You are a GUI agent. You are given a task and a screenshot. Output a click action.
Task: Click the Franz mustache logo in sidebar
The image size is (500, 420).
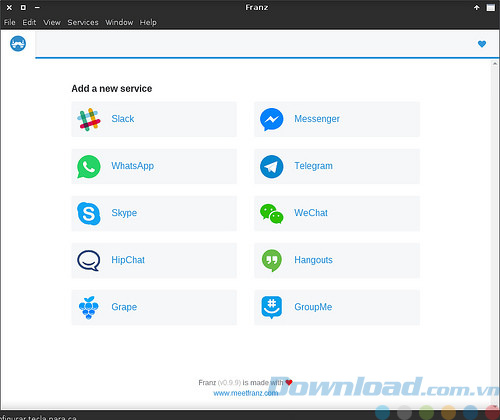(18, 44)
